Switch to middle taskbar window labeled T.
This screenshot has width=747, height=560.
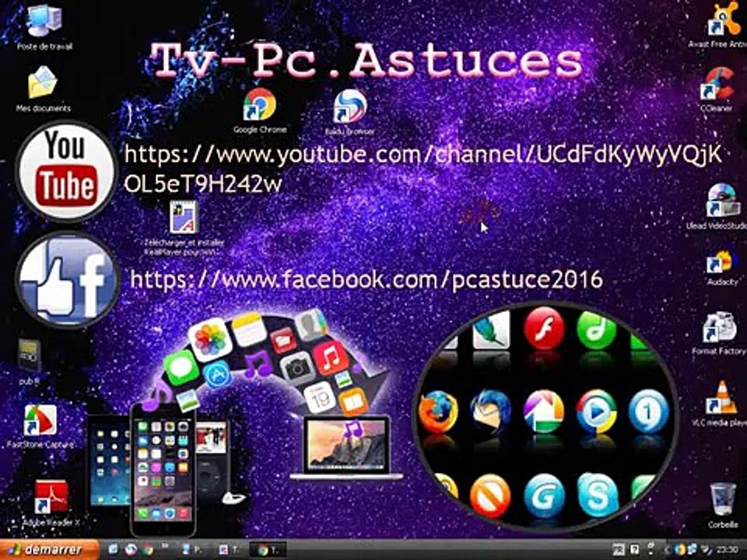[x=230, y=550]
